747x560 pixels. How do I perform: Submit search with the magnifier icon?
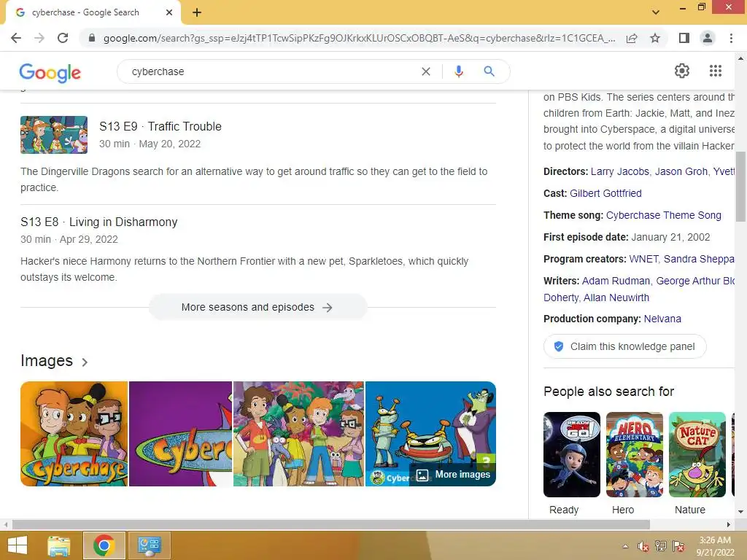(x=489, y=71)
